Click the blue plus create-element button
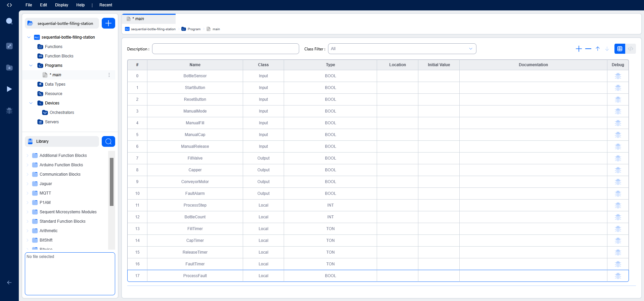Screen dimensions: 644x301 (x=108, y=23)
